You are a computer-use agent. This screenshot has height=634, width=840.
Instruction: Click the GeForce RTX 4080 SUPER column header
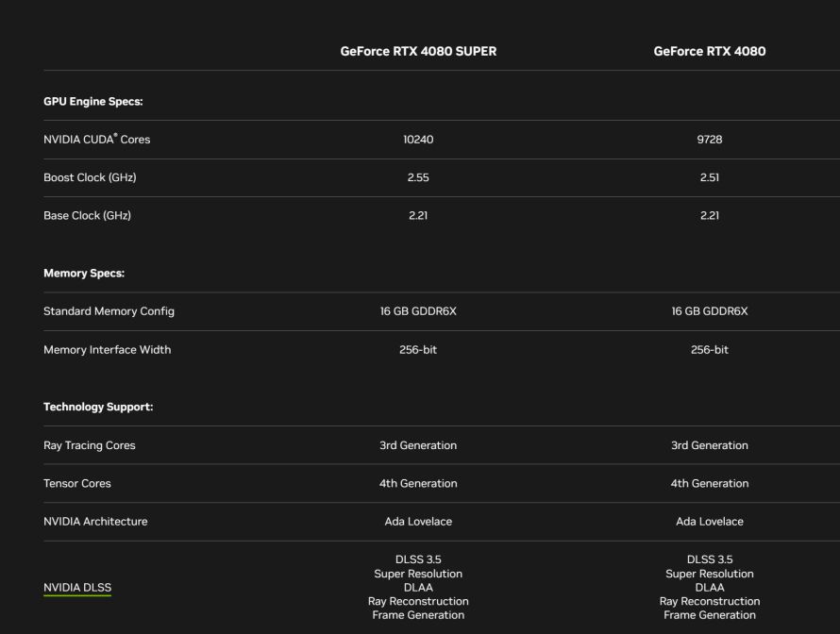[418, 52]
